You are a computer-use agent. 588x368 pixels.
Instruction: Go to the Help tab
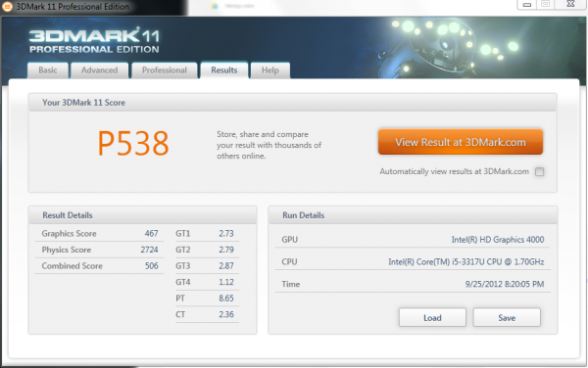(x=270, y=70)
